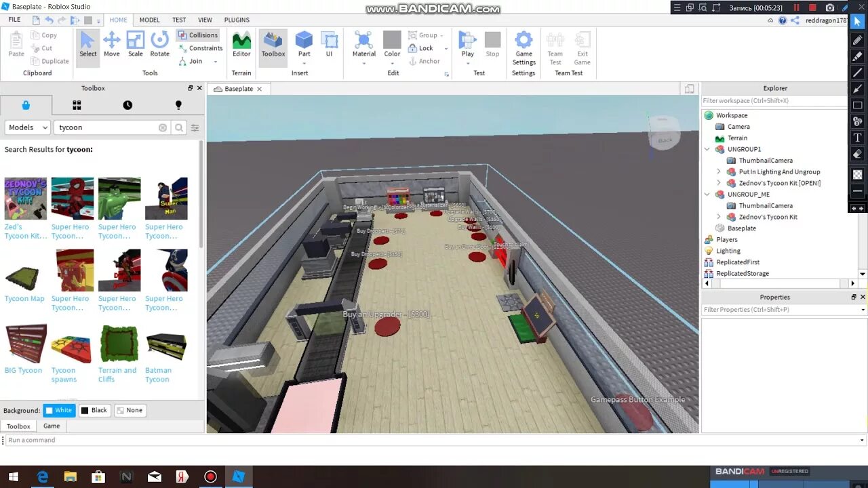868x488 pixels.
Task: Switch to the VIEW ribbon tab
Action: (205, 20)
